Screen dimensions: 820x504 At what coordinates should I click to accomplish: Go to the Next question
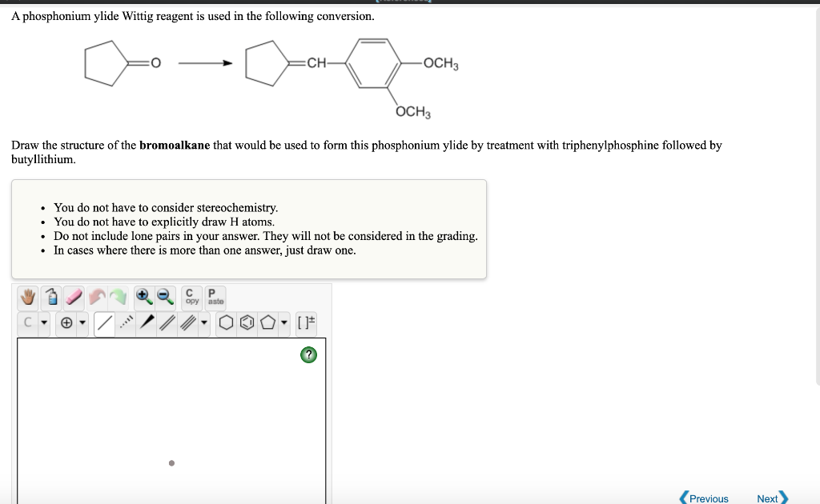coord(773,498)
